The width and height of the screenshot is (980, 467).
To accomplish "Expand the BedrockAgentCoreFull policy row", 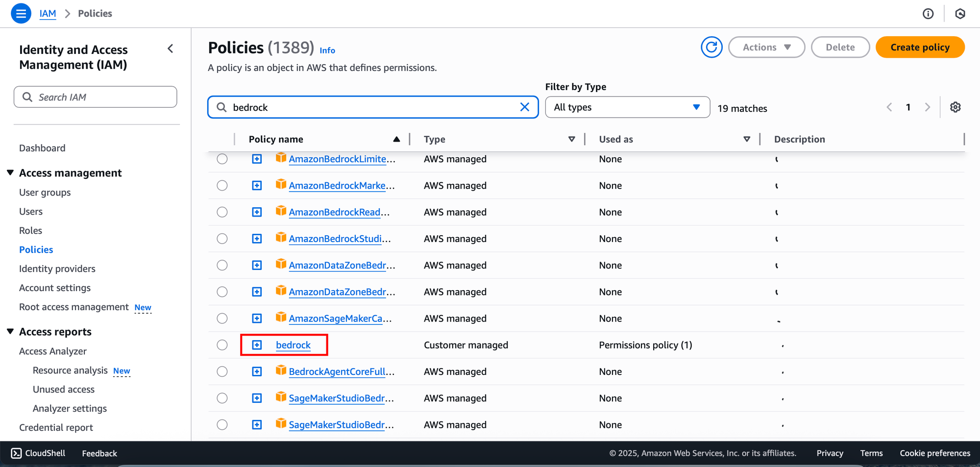I will (257, 371).
